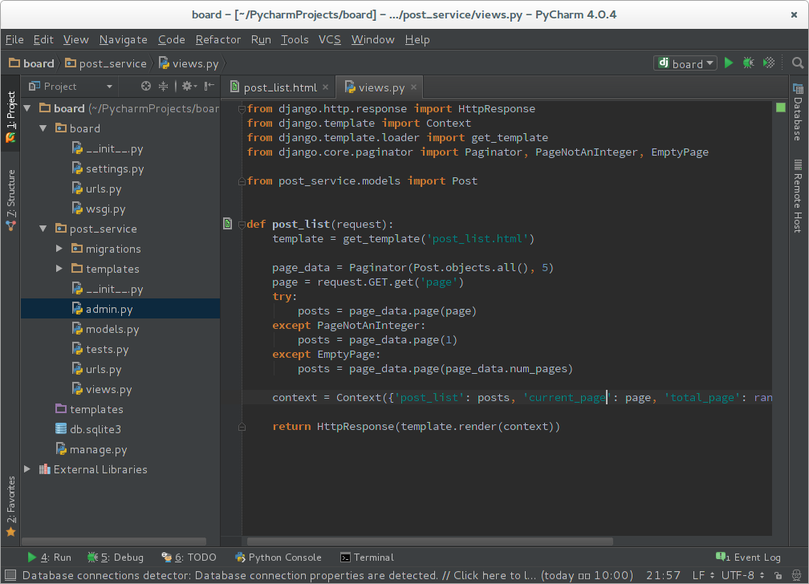Select tests.py in project tree
809x584 pixels.
coord(101,349)
